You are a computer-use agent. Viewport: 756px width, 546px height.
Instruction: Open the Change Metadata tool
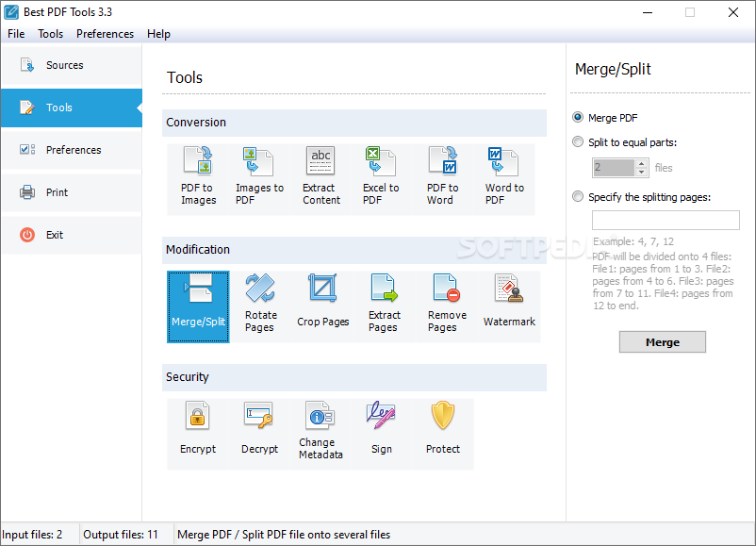(x=320, y=434)
